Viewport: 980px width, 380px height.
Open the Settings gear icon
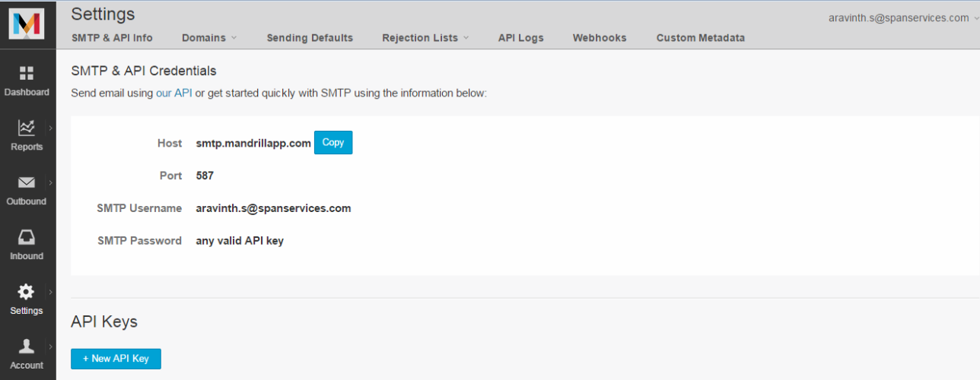[27, 292]
